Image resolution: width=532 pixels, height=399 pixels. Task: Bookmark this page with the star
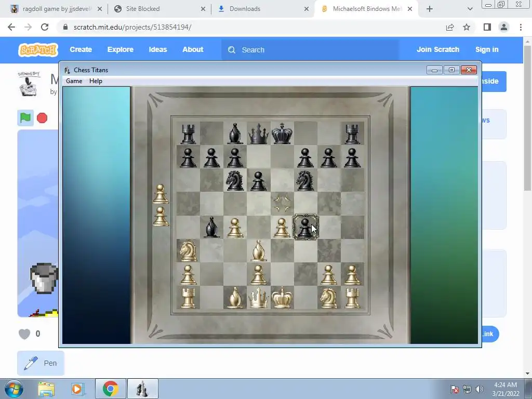(x=467, y=27)
